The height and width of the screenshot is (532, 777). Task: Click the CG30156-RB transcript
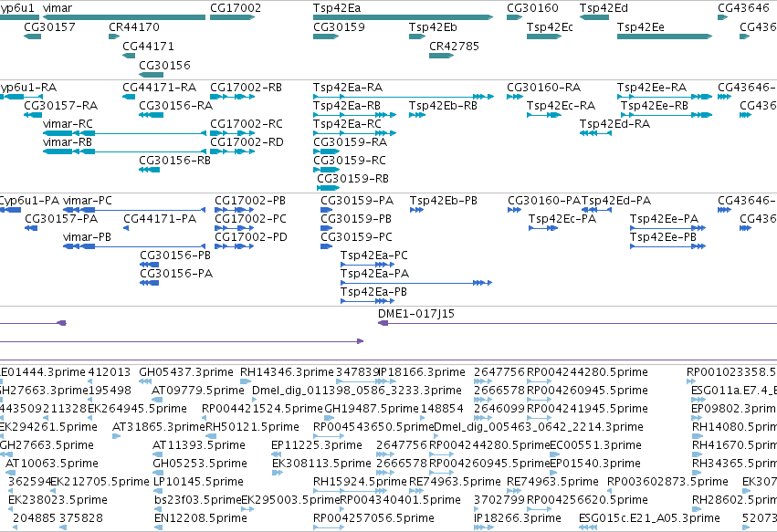click(149, 170)
